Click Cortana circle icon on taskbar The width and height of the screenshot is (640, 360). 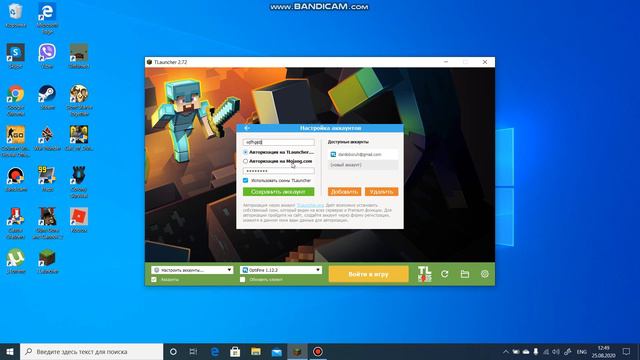click(173, 351)
